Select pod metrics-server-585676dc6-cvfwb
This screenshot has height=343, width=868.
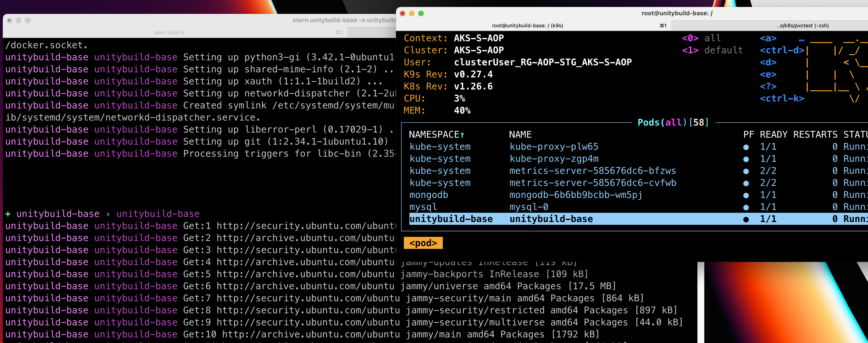coord(592,183)
